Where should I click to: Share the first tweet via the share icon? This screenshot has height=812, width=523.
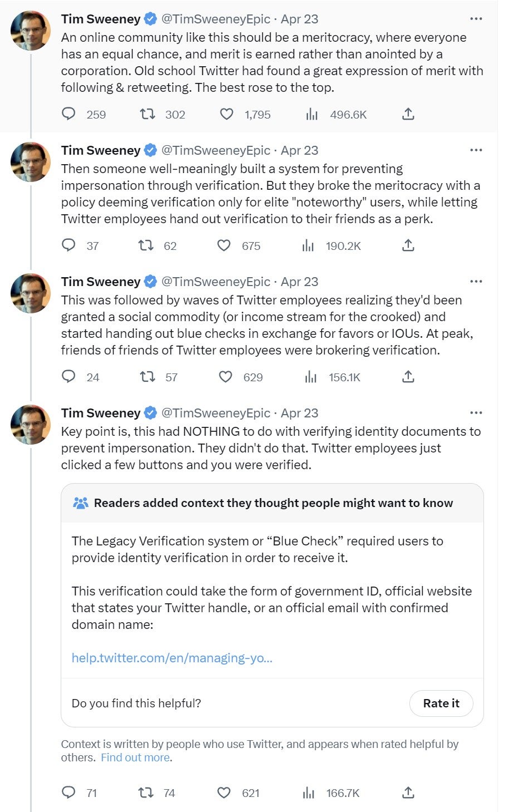[x=408, y=114]
